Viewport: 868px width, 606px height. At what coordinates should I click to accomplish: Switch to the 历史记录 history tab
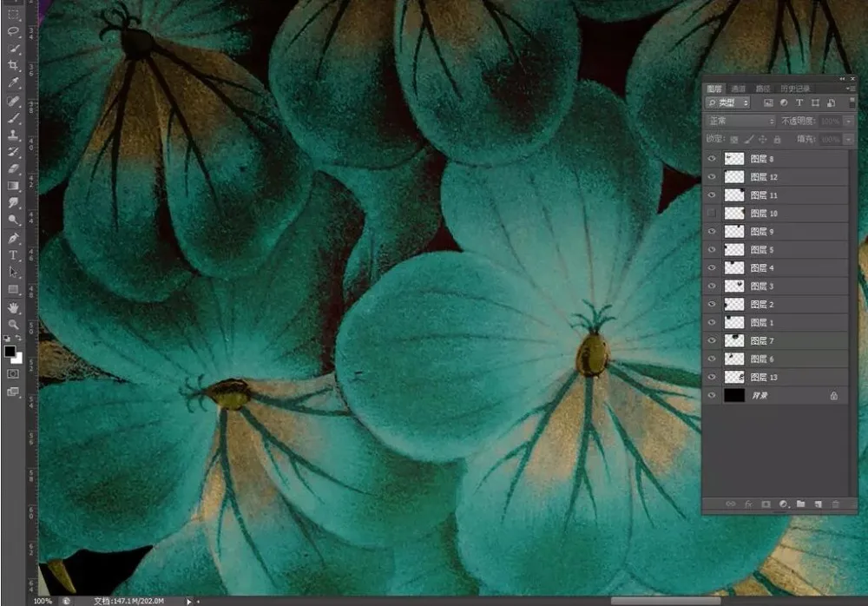(x=795, y=89)
